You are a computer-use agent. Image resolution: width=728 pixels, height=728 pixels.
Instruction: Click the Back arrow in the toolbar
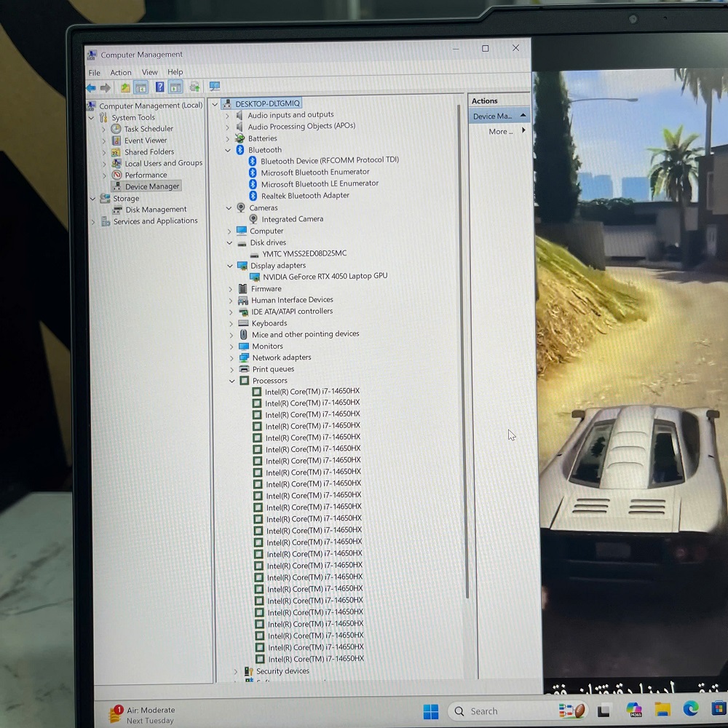tap(91, 87)
